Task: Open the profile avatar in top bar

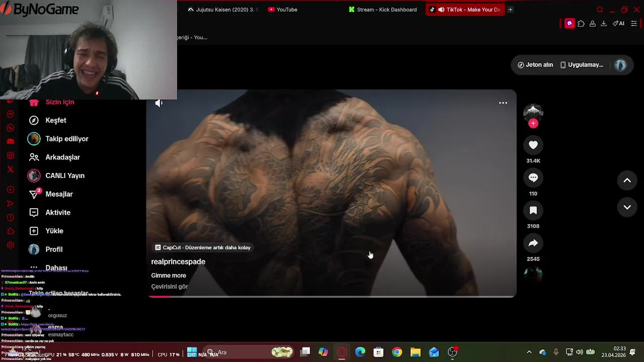Action: tap(620, 65)
